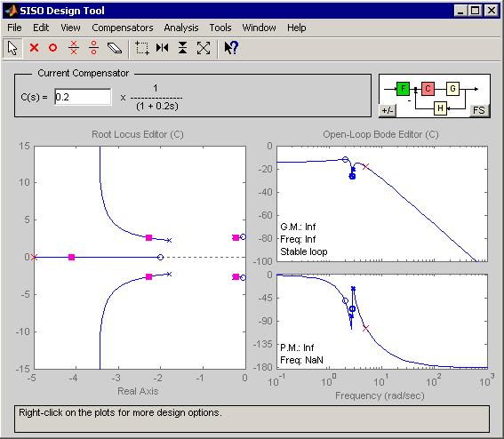Screen dimensions: 504x439
Task: Click the green F prefilter block
Action: pos(403,89)
